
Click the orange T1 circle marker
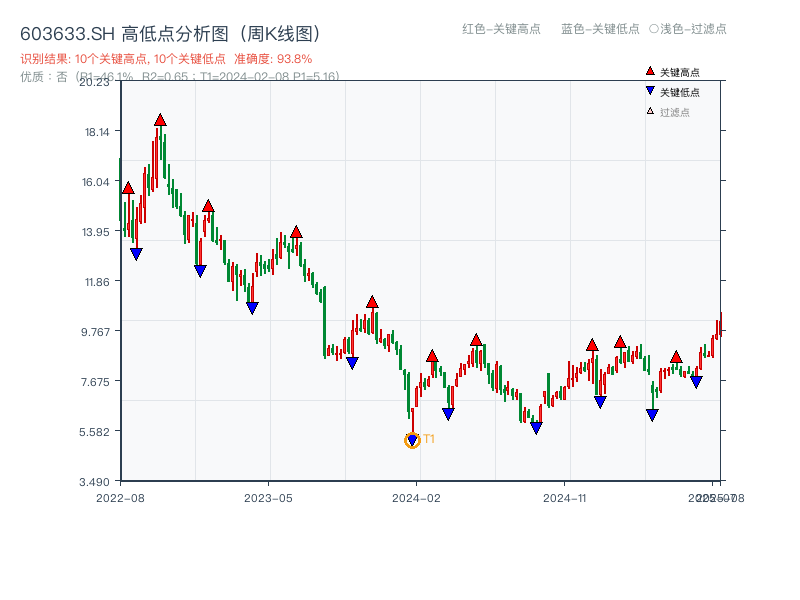tap(412, 440)
